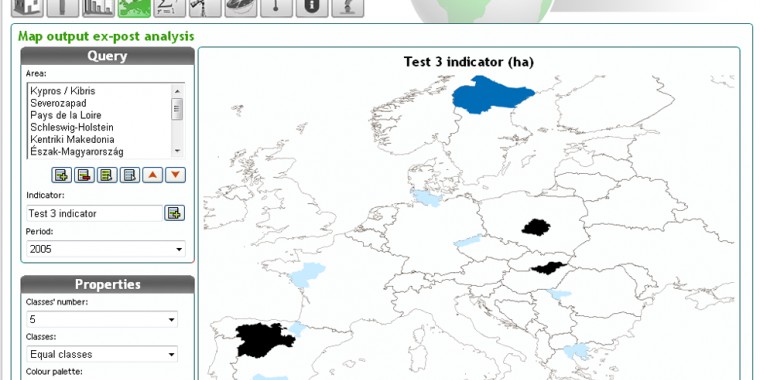Viewport: 760px width, 380px height.
Task: Open the summation formula tool
Action: 170,8
